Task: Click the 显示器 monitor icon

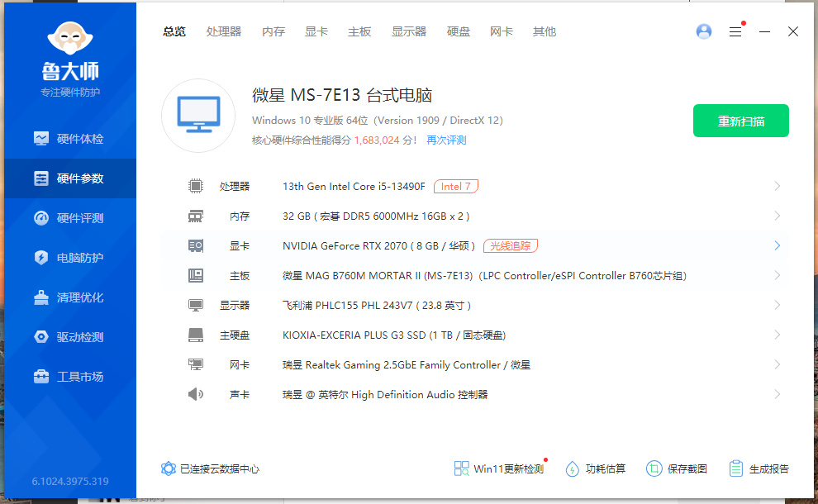Action: (196, 305)
